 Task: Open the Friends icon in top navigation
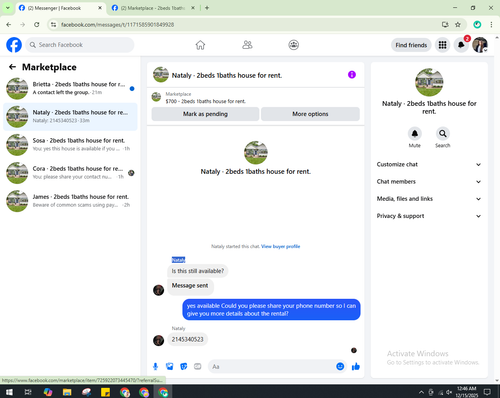[x=247, y=45]
